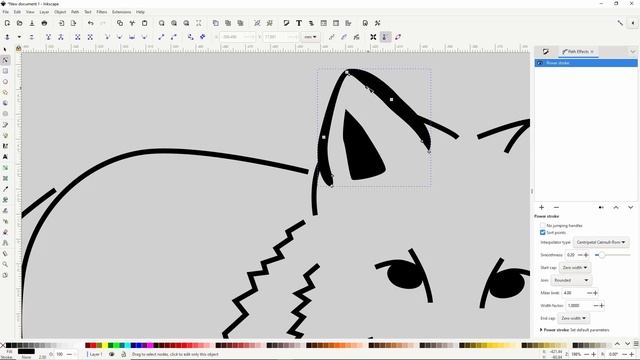The image size is (640, 360).
Task: Click the Insert new nodes icon
Action: pyautogui.click(x=7, y=37)
